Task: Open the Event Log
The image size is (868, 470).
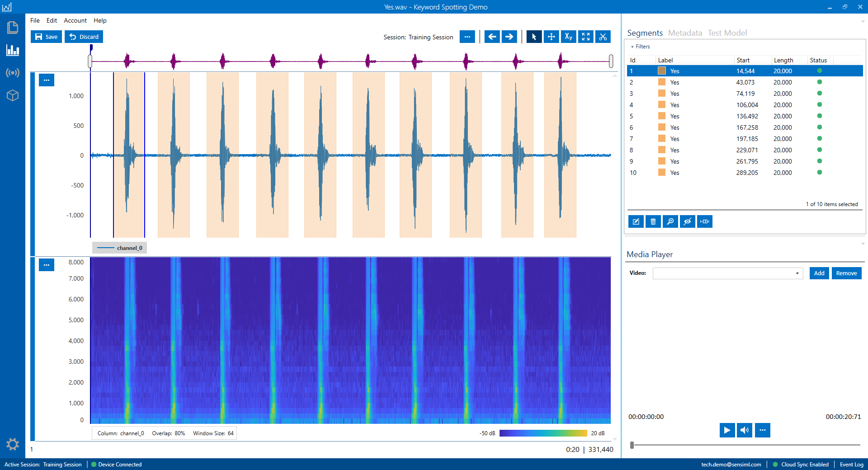Action: click(851, 465)
